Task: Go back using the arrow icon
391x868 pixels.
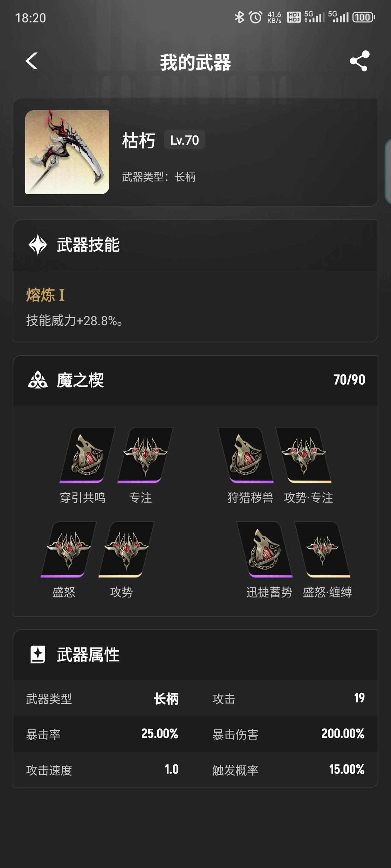Action: click(32, 61)
